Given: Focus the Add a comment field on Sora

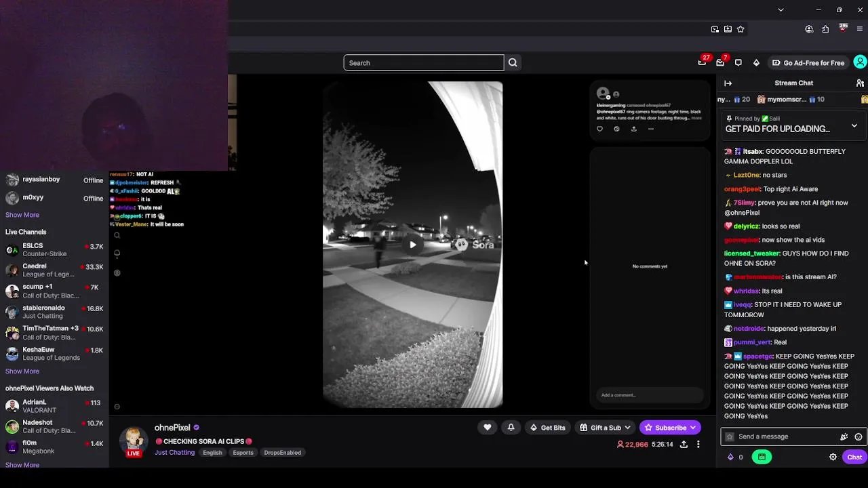Looking at the screenshot, I should tap(649, 395).
